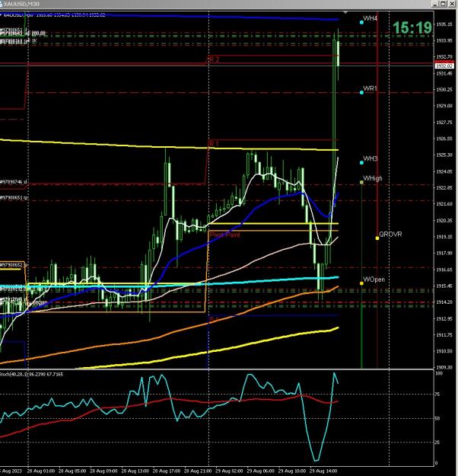Click the chart shift triangle marker
This screenshot has height=476, width=458.
pyautogui.click(x=345, y=12)
